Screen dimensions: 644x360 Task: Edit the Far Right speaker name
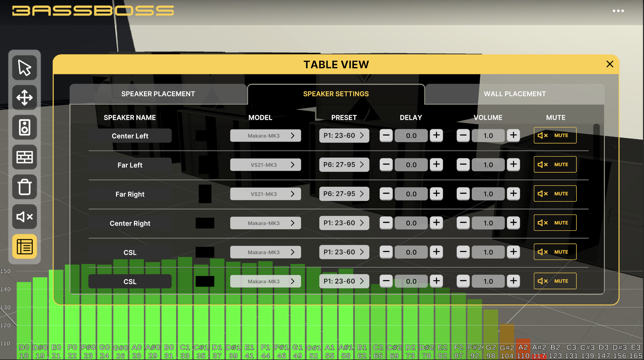pyautogui.click(x=130, y=194)
